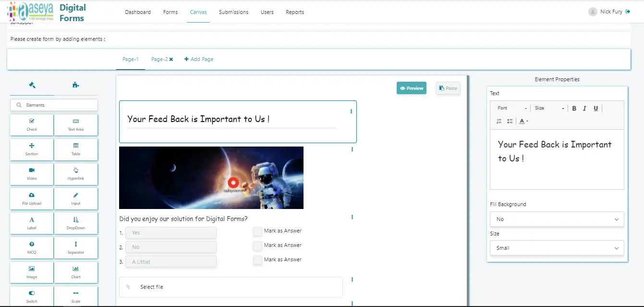This screenshot has height=307, width=644.
Task: Expand the Size dropdown set to Small
Action: (557, 248)
